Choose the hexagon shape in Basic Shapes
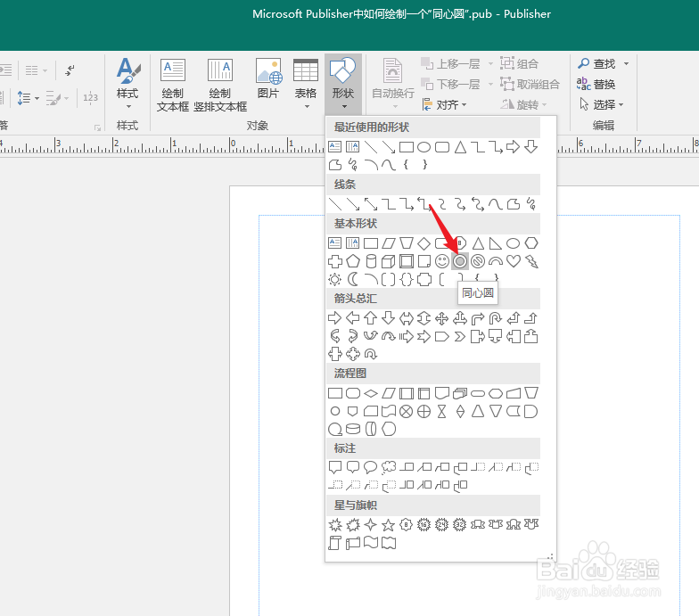 click(x=531, y=243)
